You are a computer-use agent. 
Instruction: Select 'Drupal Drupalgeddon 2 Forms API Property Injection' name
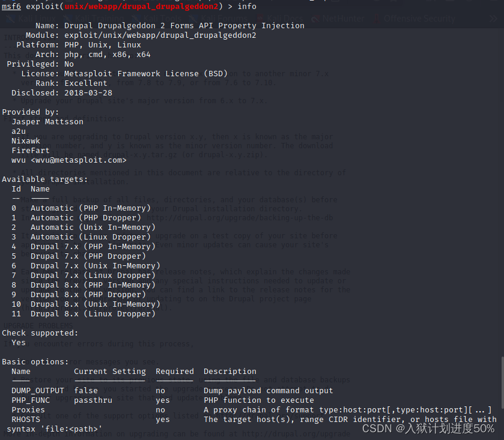[184, 26]
